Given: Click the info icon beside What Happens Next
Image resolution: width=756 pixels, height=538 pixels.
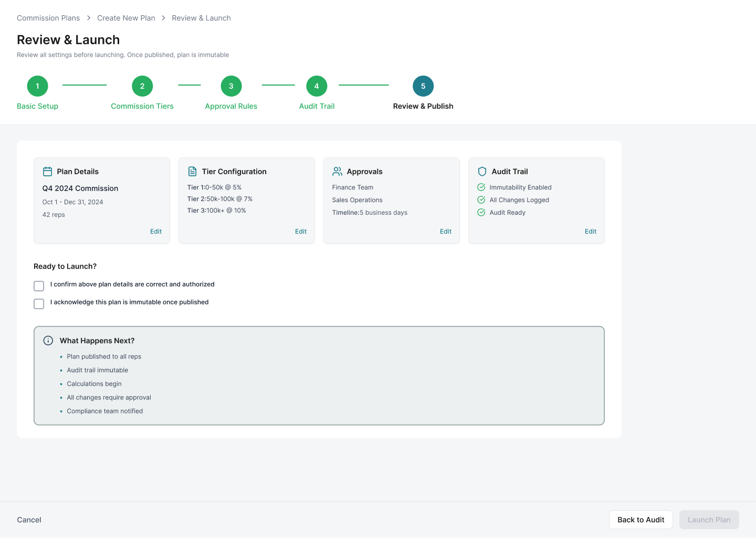Looking at the screenshot, I should (x=48, y=341).
